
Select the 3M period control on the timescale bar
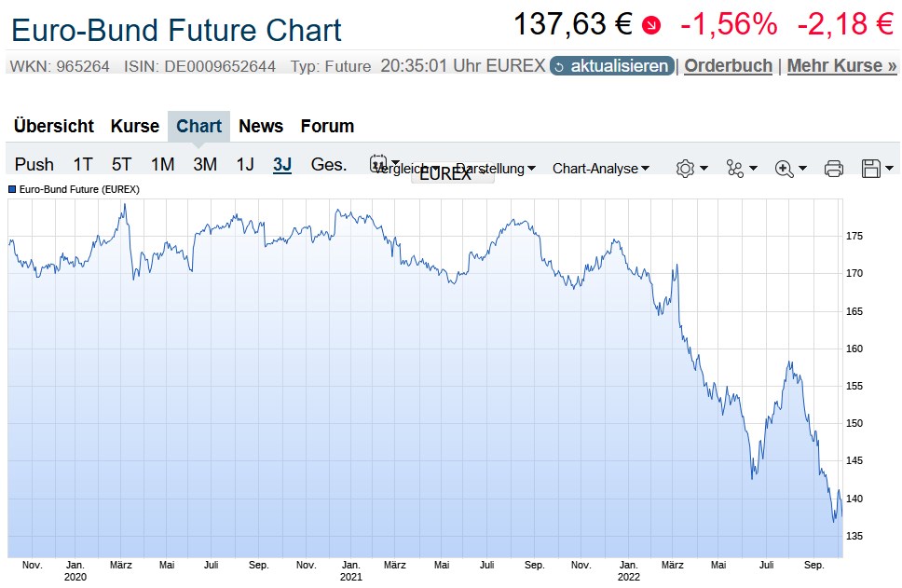(204, 164)
